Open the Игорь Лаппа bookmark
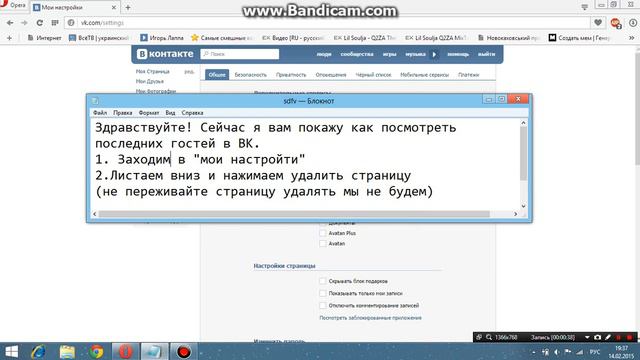The image size is (640, 360). [162, 38]
